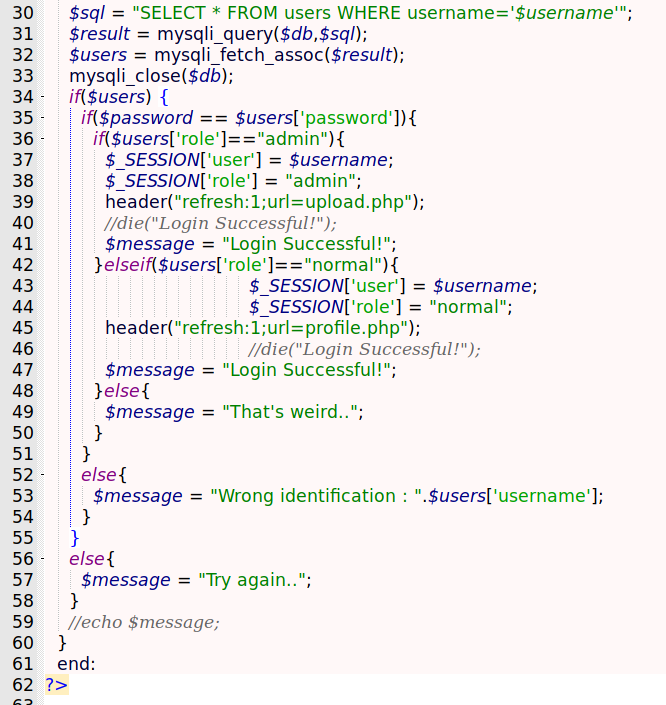Collapse the else block fold at line 52
Screen dimensions: 666x705
point(43,474)
